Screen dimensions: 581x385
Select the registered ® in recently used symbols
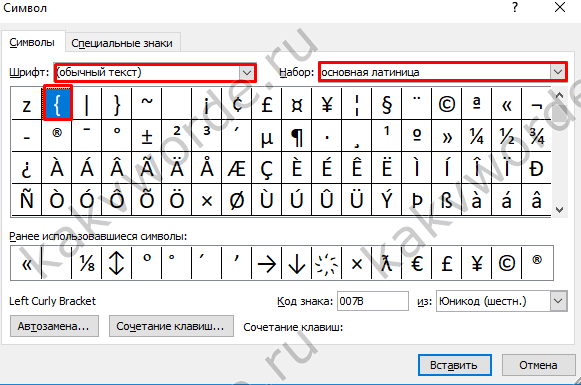coord(537,263)
